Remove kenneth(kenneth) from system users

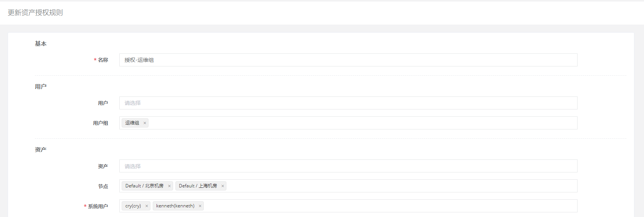(200, 206)
